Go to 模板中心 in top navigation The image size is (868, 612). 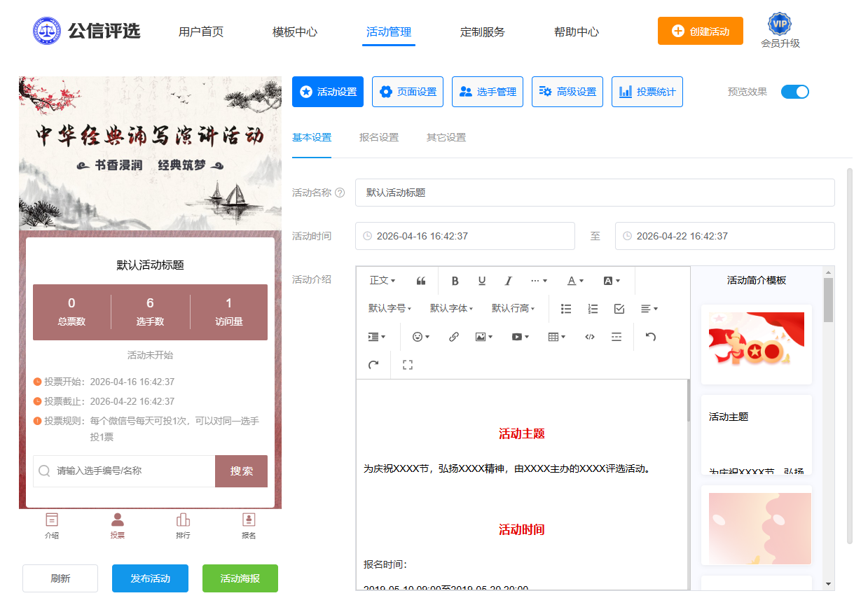295,32
